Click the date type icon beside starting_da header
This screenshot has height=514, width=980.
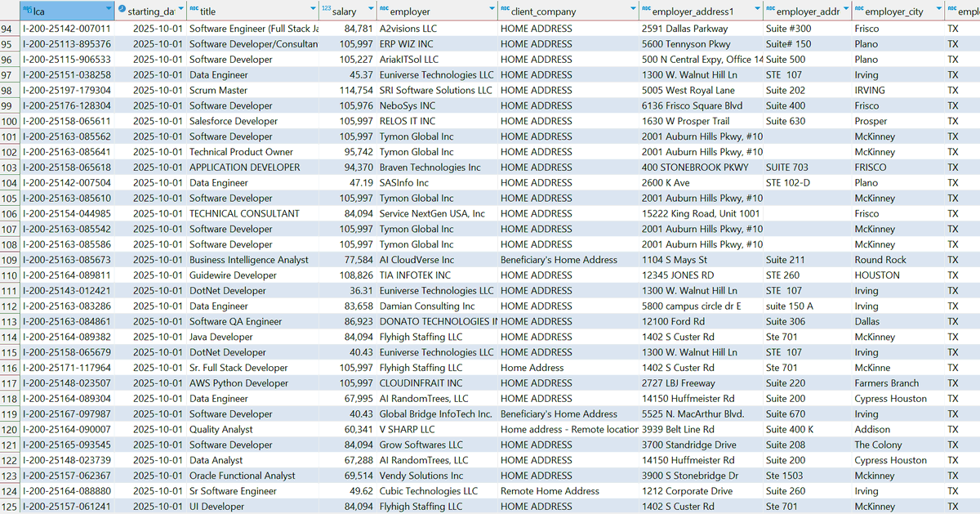click(122, 10)
